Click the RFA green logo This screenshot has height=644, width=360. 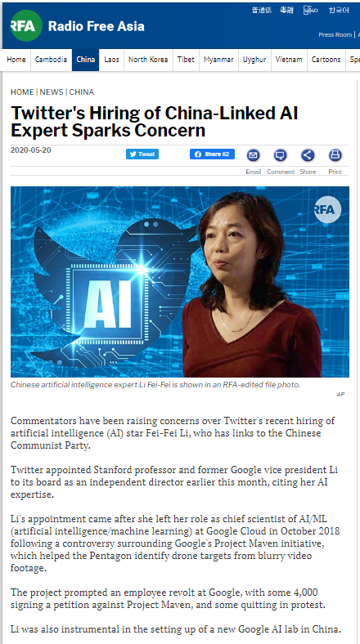[26, 25]
